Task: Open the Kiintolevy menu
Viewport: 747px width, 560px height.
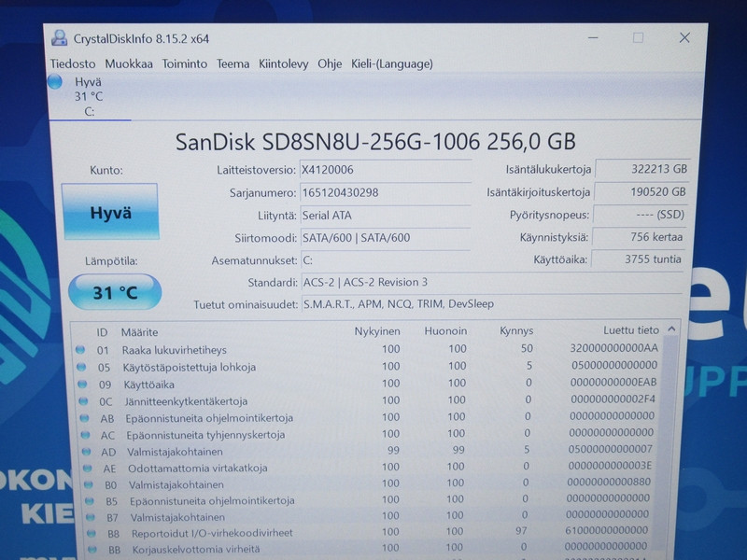Action: [284, 63]
